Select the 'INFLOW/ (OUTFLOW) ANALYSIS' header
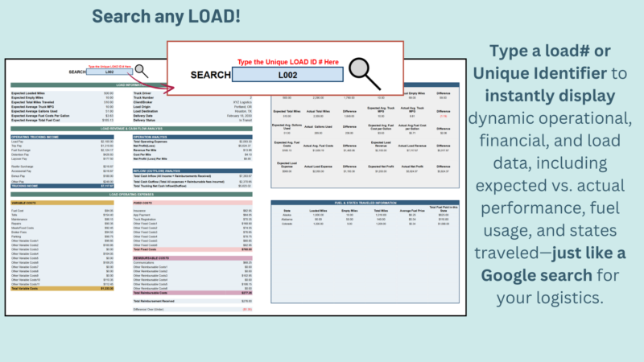Viewport: 644px width, 362px height. coord(192,171)
